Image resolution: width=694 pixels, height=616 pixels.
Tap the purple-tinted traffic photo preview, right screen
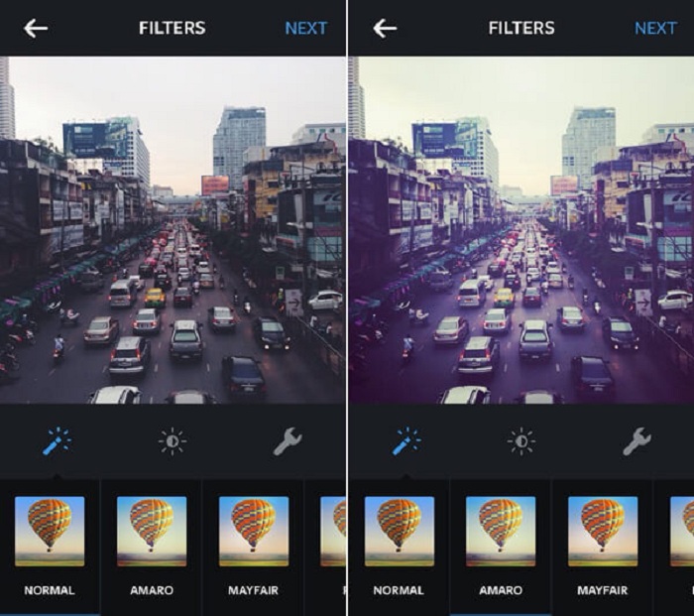click(521, 230)
